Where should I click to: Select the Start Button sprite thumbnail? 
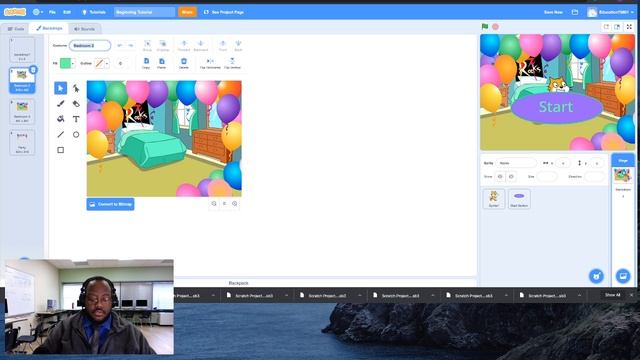tap(519, 199)
